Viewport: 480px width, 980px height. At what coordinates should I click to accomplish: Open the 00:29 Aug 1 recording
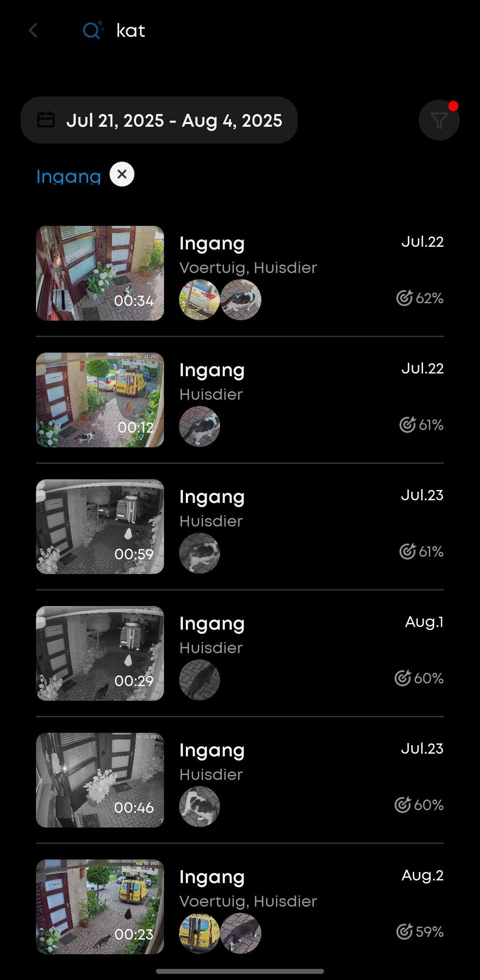[x=100, y=653]
